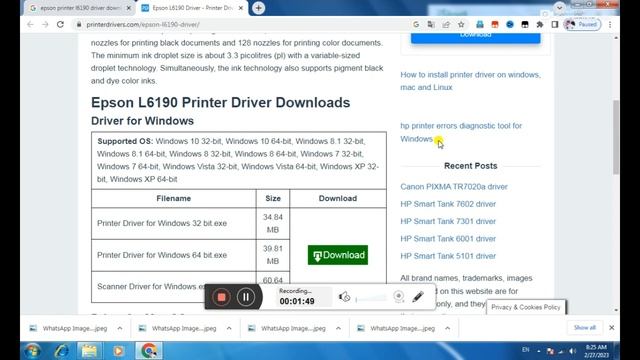Click the browser forward arrow
Screen dimensions: 640x360
click(45, 24)
